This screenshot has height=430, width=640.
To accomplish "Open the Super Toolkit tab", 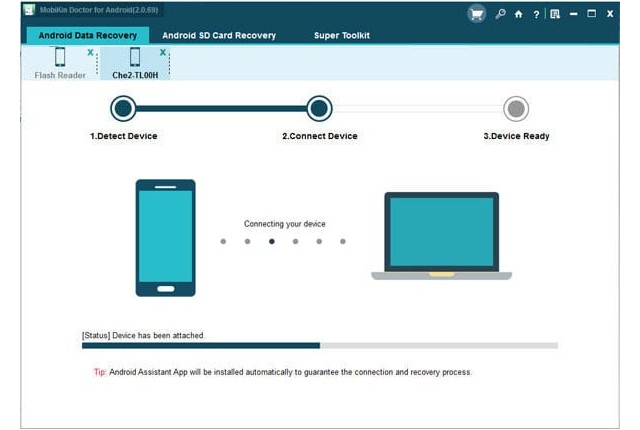I will pos(341,35).
